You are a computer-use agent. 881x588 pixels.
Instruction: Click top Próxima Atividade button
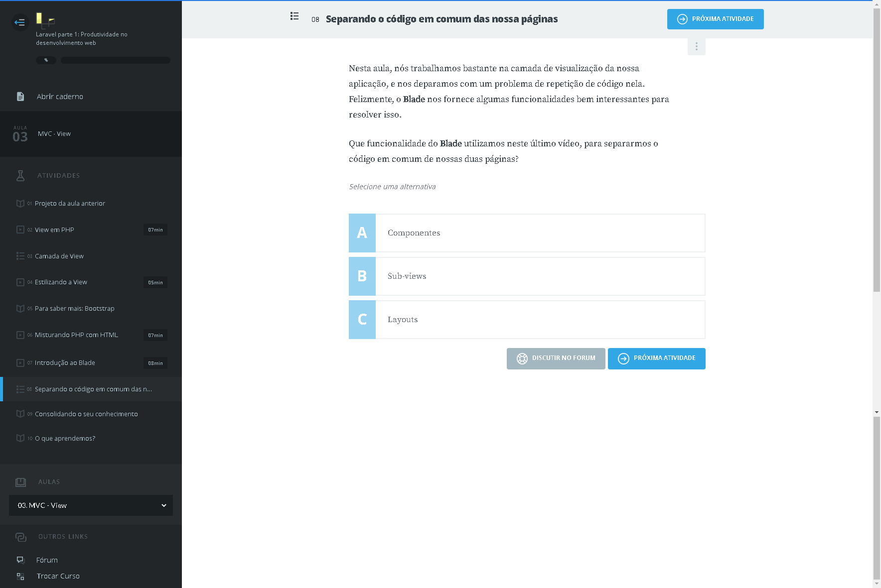pos(715,19)
